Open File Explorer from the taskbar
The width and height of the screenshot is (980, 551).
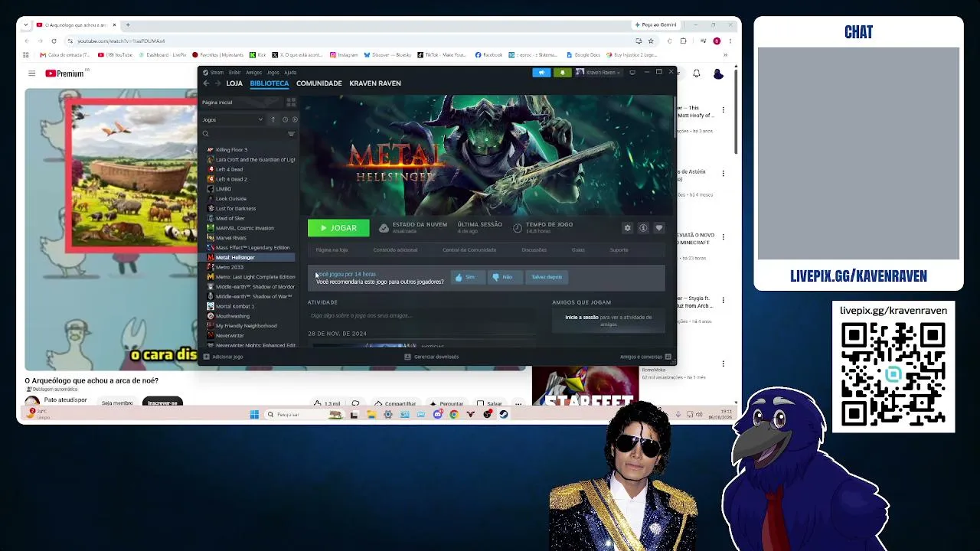click(x=371, y=415)
